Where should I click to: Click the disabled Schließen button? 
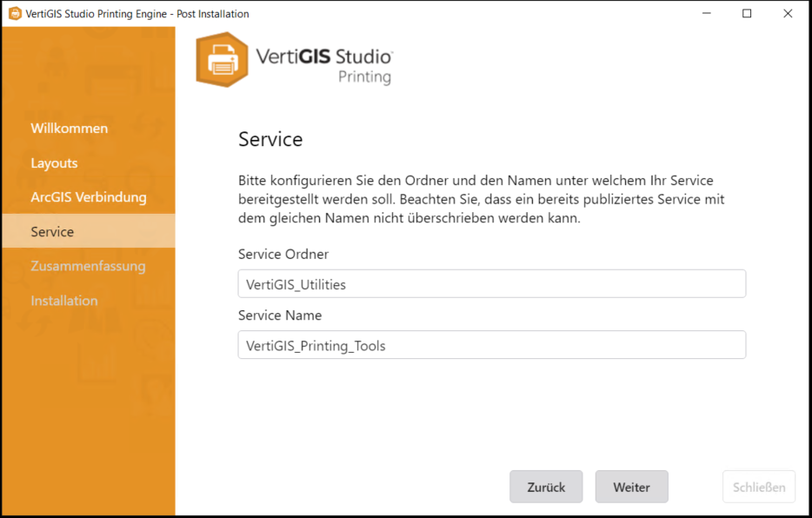(x=758, y=487)
